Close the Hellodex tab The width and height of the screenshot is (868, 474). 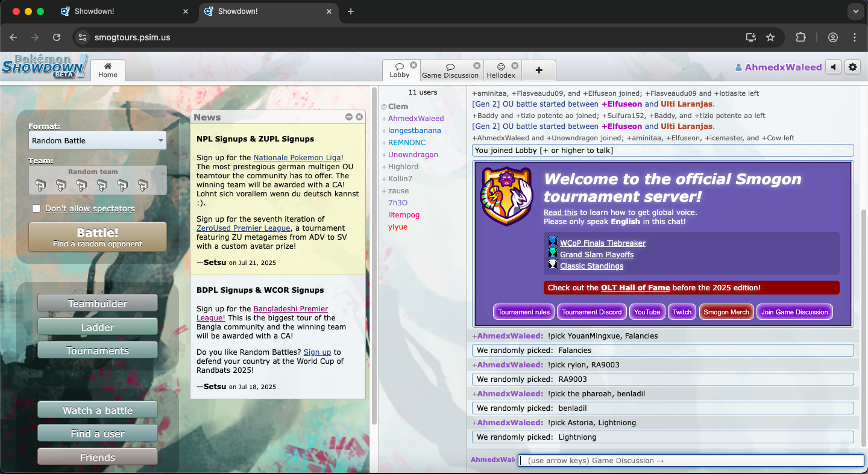515,66
